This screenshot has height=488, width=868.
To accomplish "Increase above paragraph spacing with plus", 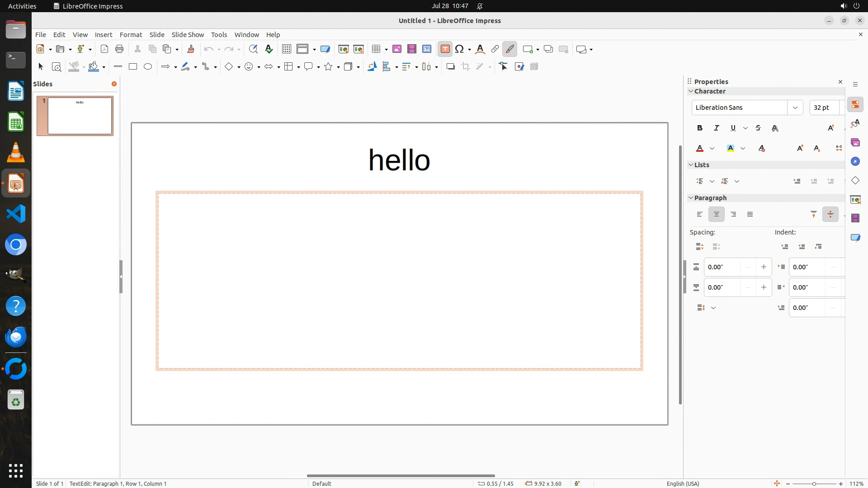I will click(764, 267).
